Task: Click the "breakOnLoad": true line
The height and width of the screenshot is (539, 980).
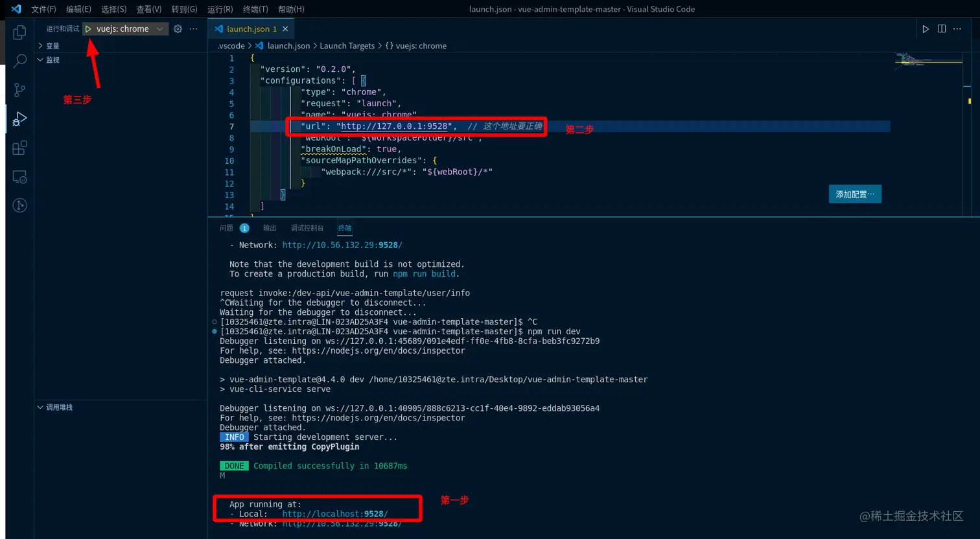Action: (351, 149)
